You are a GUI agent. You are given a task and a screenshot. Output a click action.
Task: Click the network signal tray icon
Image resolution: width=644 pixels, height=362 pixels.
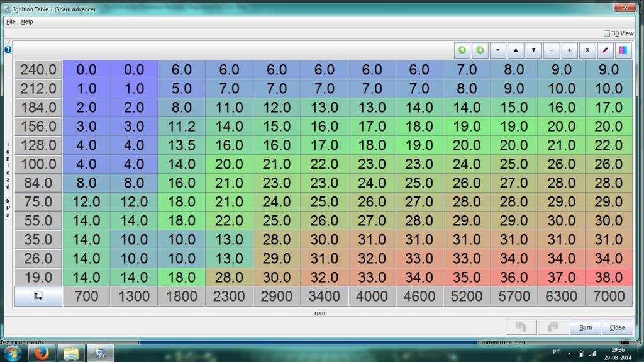coord(592,354)
